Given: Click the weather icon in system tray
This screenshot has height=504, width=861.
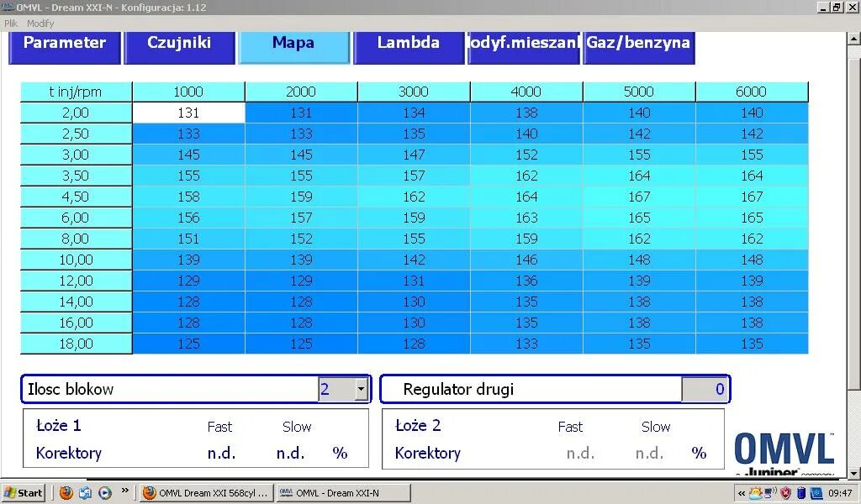Looking at the screenshot, I should click(756, 492).
